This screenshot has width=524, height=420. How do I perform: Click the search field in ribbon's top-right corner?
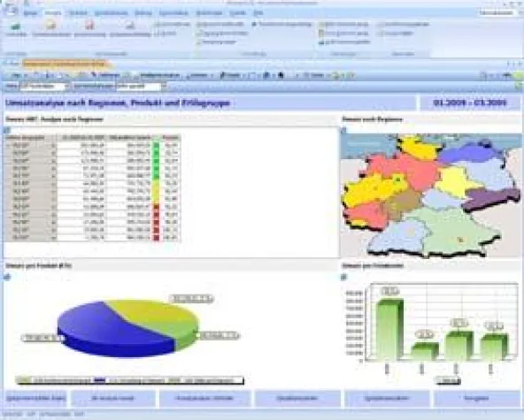pyautogui.click(x=497, y=12)
